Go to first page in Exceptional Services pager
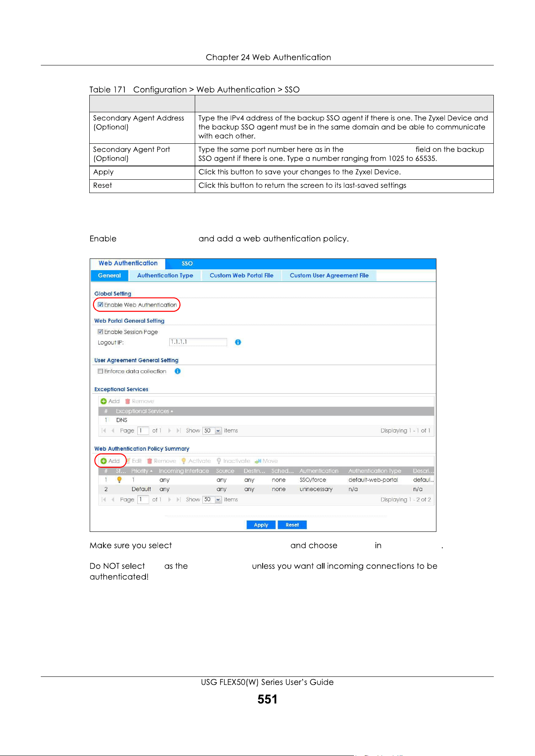The width and height of the screenshot is (535, 756). click(x=104, y=430)
